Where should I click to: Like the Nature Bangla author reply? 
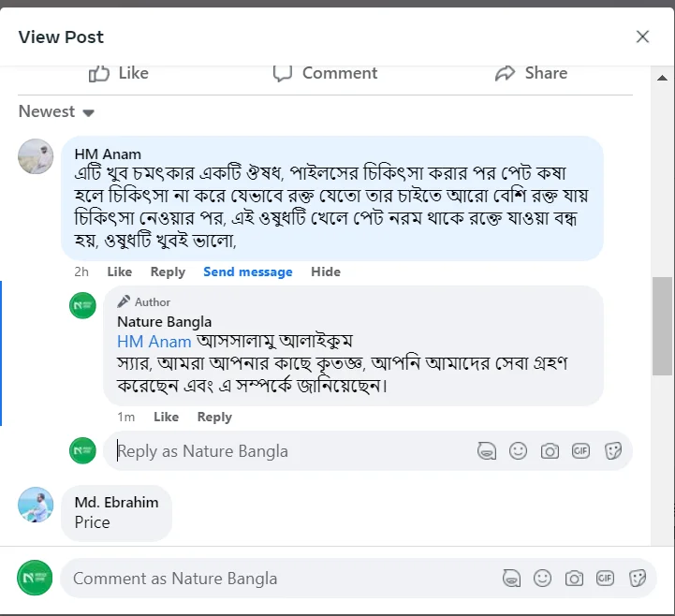(166, 417)
